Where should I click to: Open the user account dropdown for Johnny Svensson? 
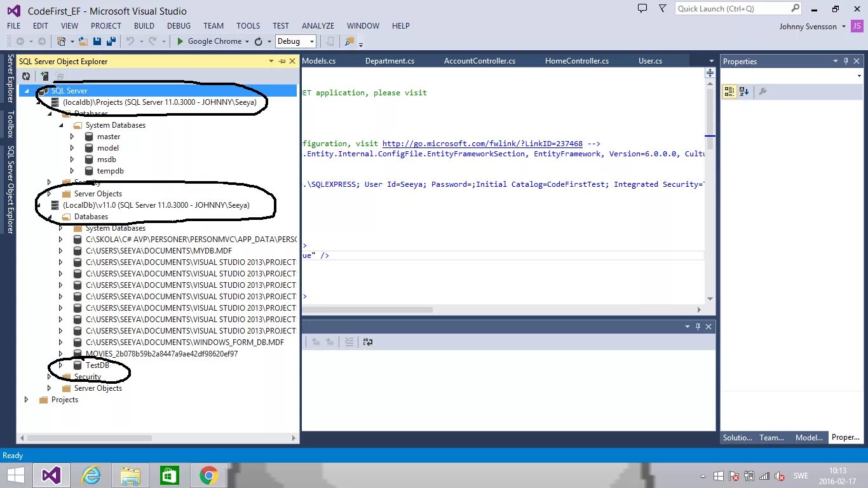(844, 26)
